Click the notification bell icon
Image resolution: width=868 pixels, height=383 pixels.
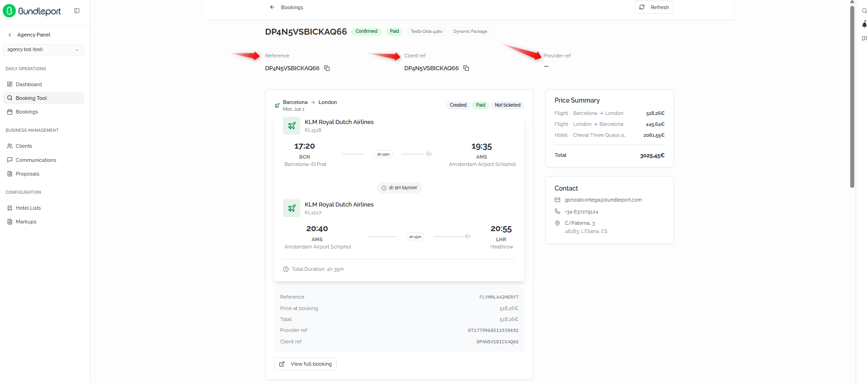point(864,25)
